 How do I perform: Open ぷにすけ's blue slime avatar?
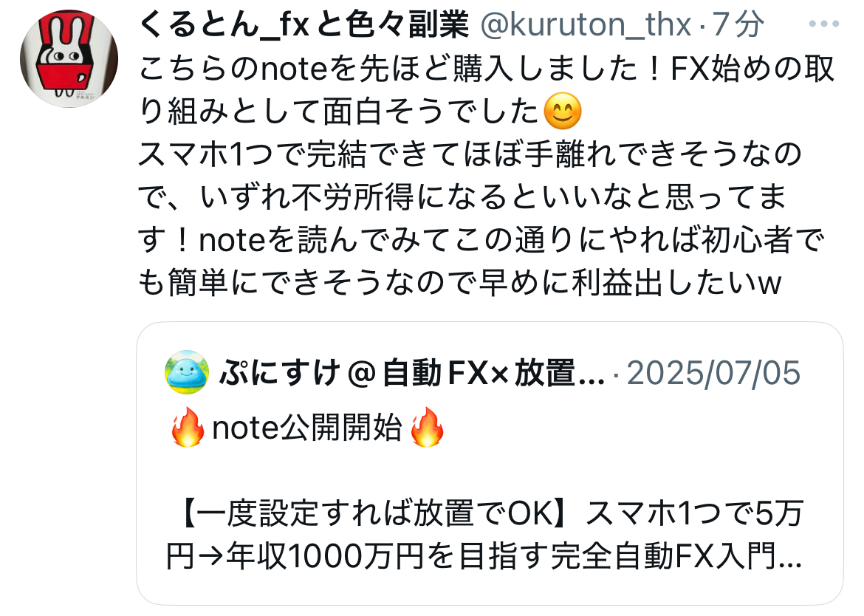187,372
